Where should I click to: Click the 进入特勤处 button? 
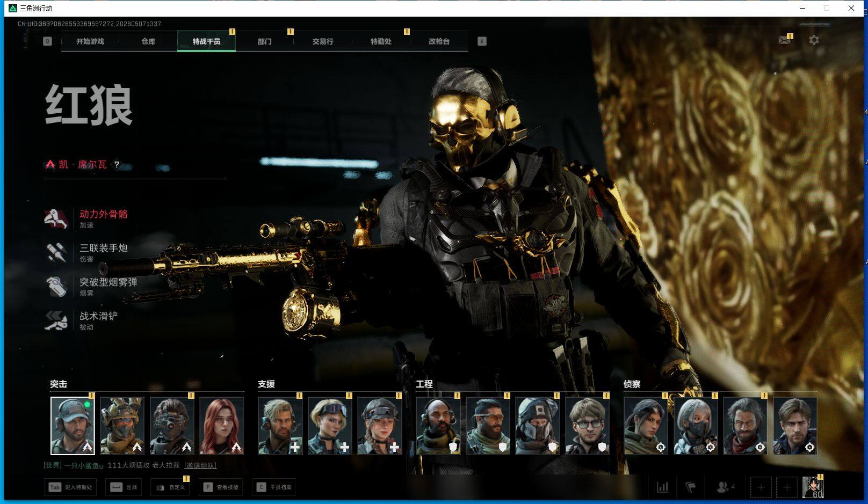click(71, 487)
